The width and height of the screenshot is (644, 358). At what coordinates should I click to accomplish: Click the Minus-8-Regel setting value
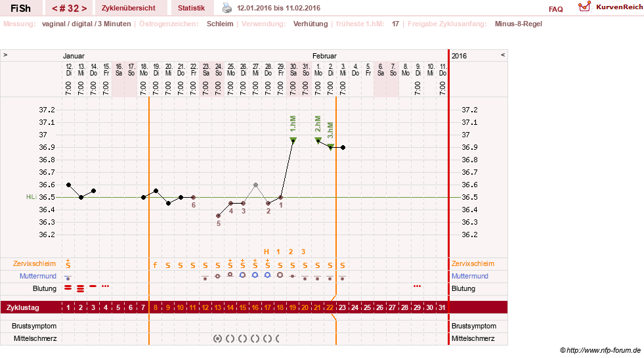pos(518,24)
